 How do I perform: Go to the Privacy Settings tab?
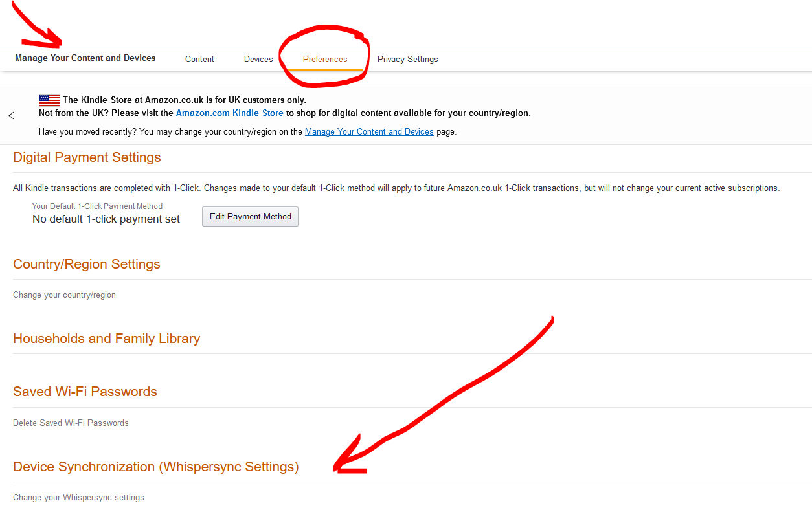coord(407,59)
